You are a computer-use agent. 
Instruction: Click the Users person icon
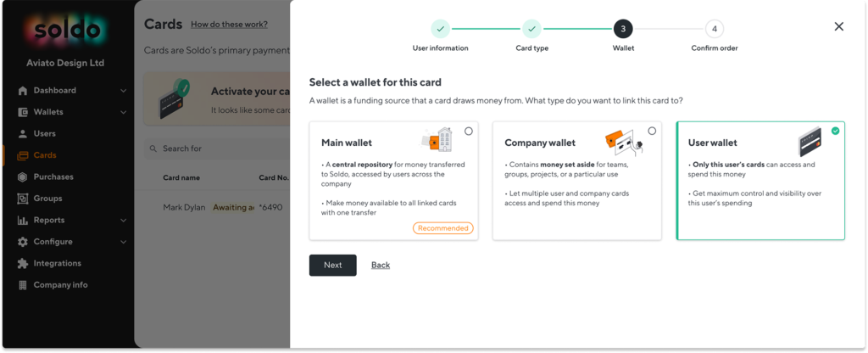point(23,133)
